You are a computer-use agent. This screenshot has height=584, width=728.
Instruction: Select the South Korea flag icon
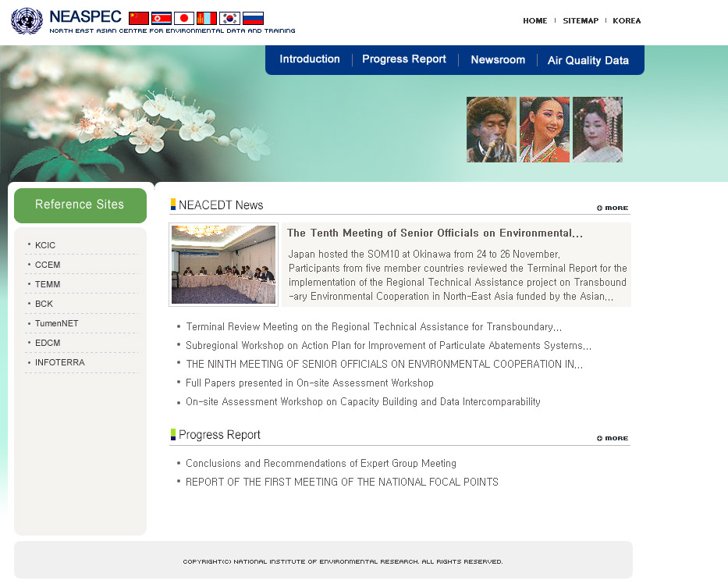pos(229,16)
